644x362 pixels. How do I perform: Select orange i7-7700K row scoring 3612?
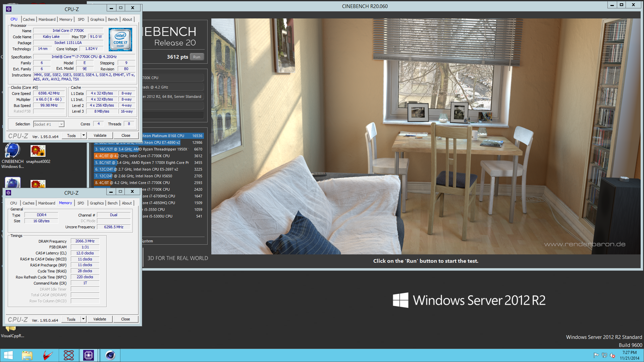(149, 156)
